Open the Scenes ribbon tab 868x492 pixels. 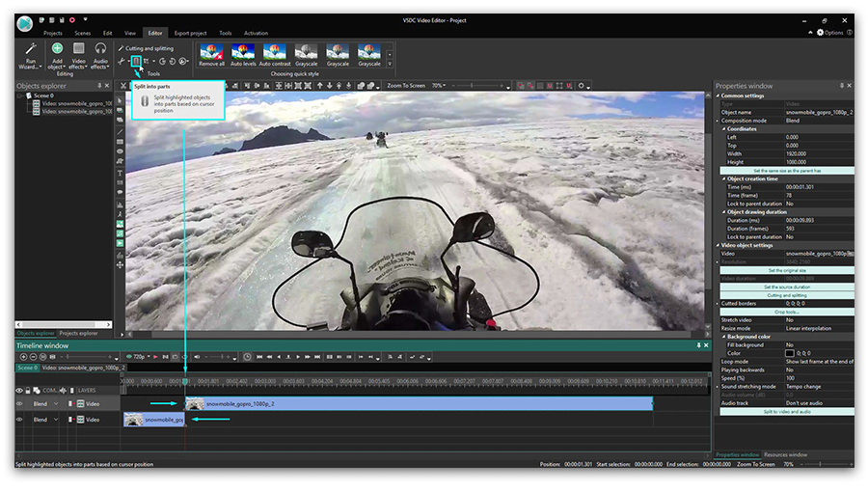point(83,33)
